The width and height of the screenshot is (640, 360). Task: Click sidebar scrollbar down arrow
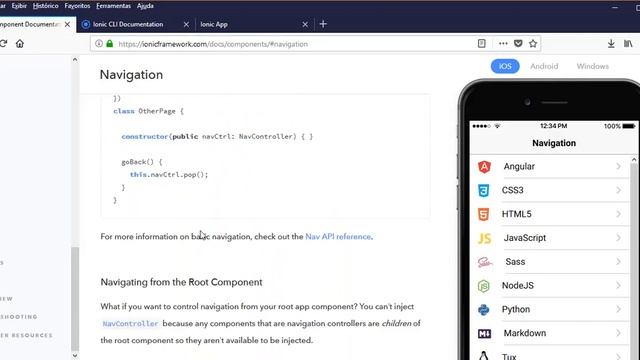75,356
